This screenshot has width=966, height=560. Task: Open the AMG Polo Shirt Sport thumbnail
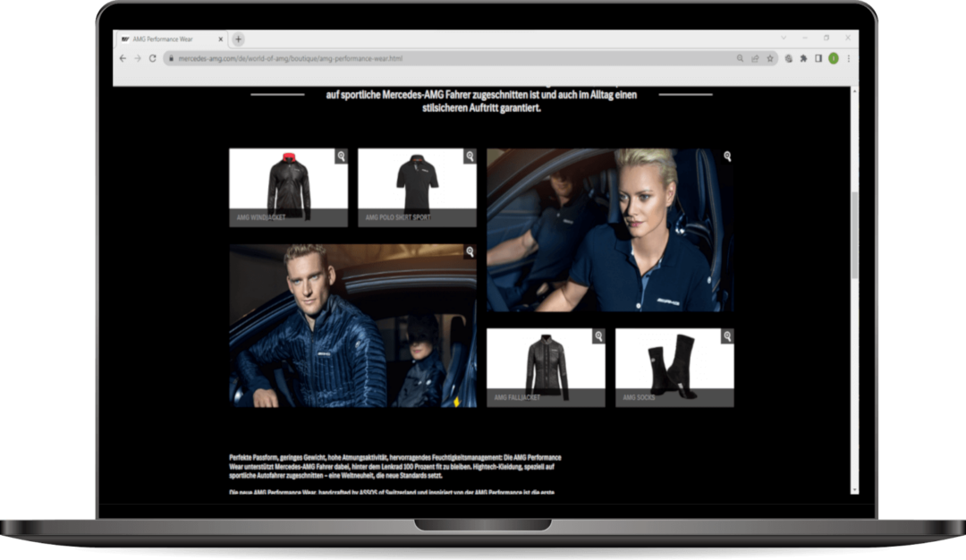click(x=417, y=188)
